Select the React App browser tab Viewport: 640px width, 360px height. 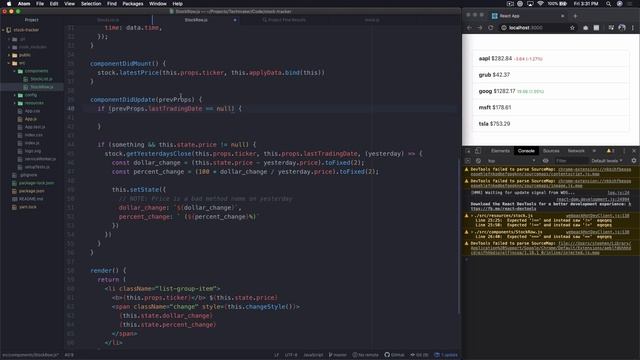527,16
